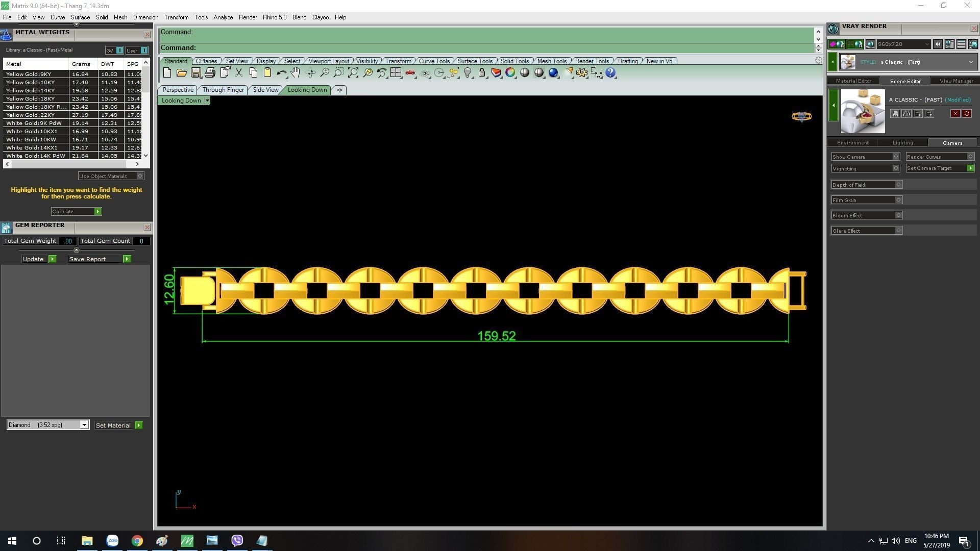Click the Undo arrow icon
The image size is (980, 551).
click(281, 73)
